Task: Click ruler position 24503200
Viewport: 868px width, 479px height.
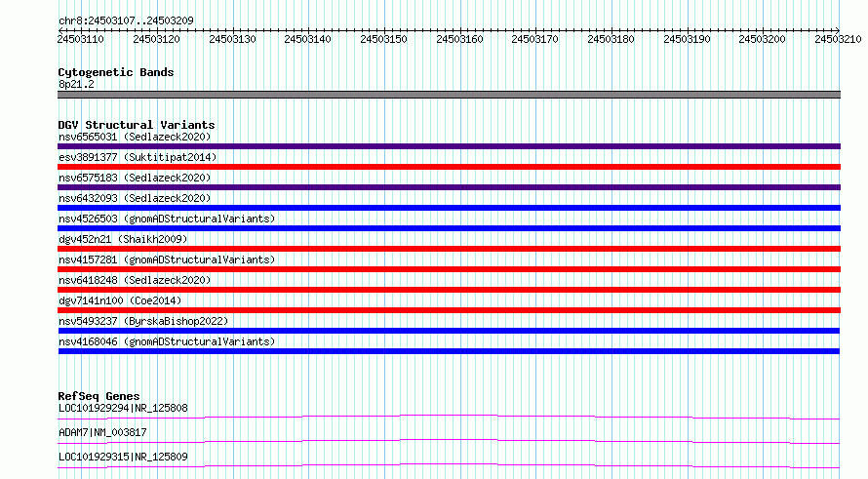Action: (x=763, y=39)
